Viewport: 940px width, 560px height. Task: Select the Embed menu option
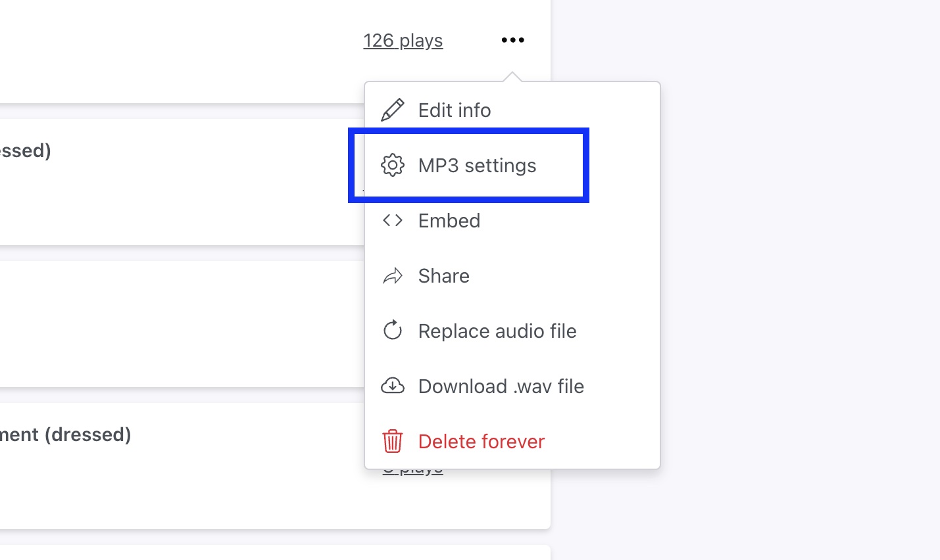click(x=449, y=221)
